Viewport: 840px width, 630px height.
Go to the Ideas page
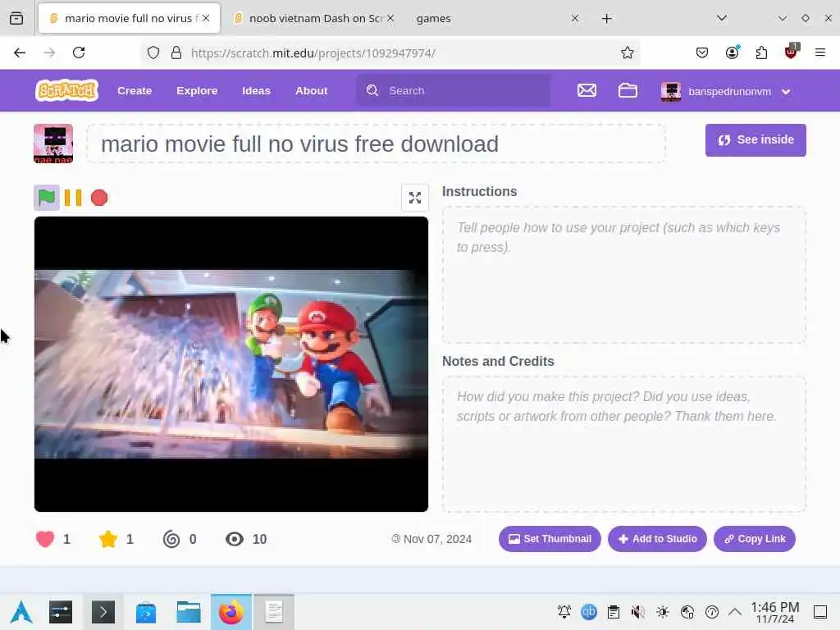256,90
